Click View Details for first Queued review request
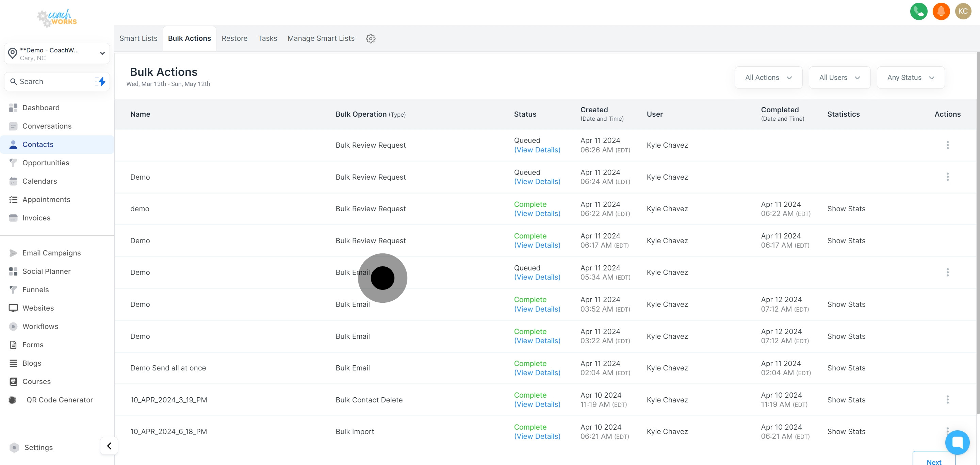Screen dimensions: 980x465 coord(537,150)
